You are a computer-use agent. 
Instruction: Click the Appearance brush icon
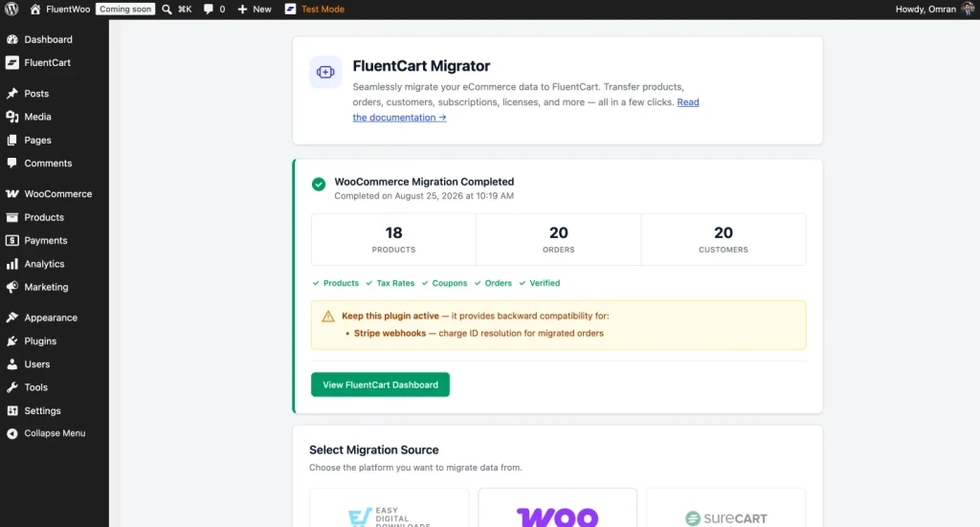[11, 318]
